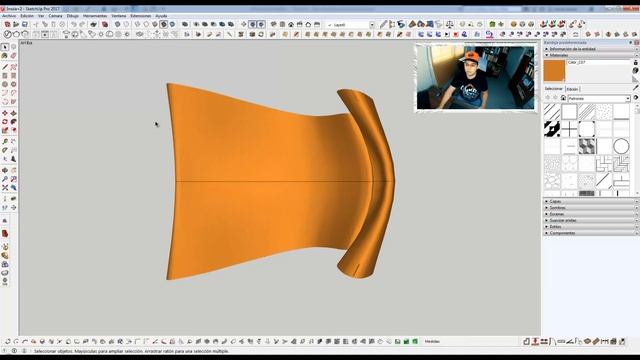
Task: Choose the Select arrow tool
Action: tap(5, 47)
